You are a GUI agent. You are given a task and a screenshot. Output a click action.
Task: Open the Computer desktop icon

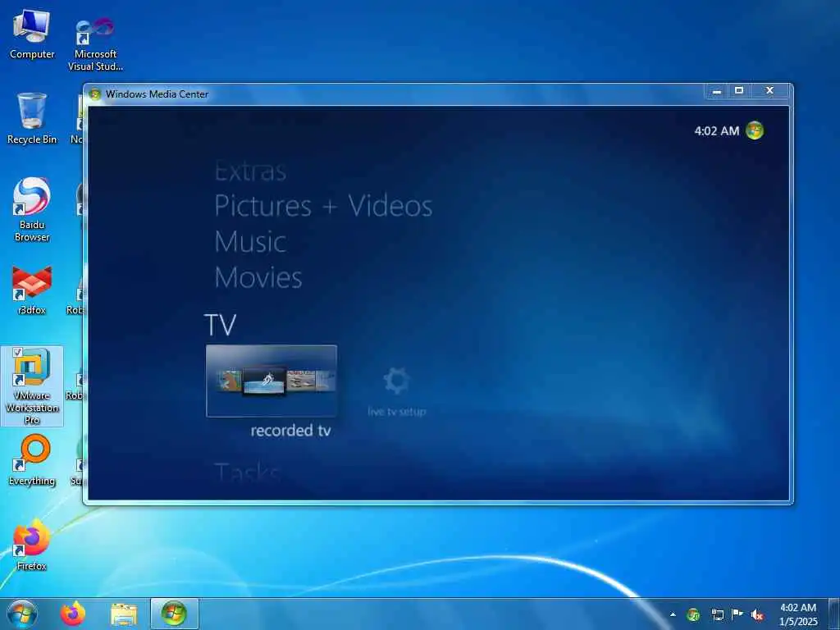[32, 34]
